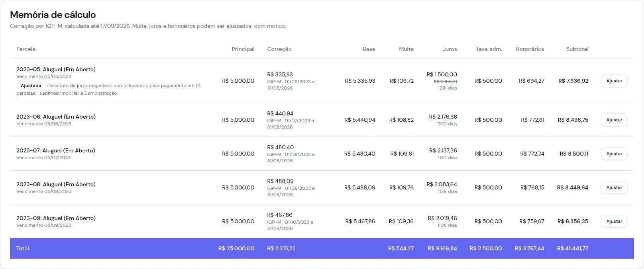Viewport: 644px width, 269px height.
Task: Click the total taxa adm. R$ 2.500,00
Action: point(486,248)
